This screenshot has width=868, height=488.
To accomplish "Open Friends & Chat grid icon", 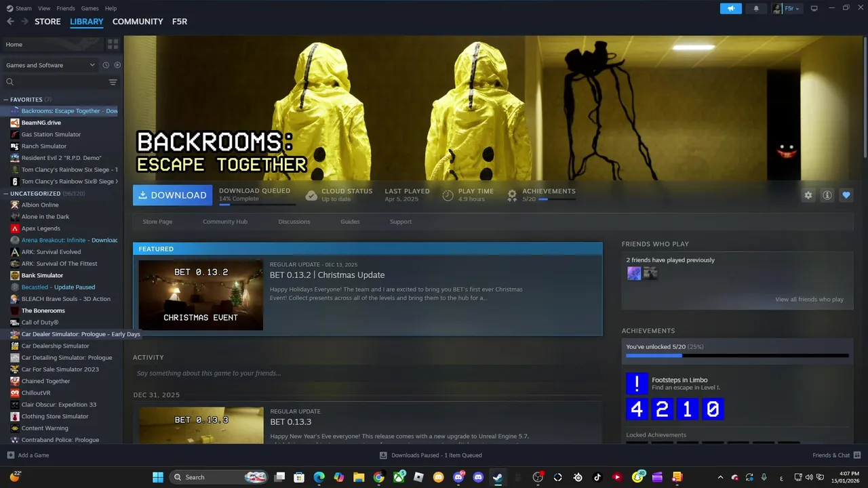I will (857, 455).
